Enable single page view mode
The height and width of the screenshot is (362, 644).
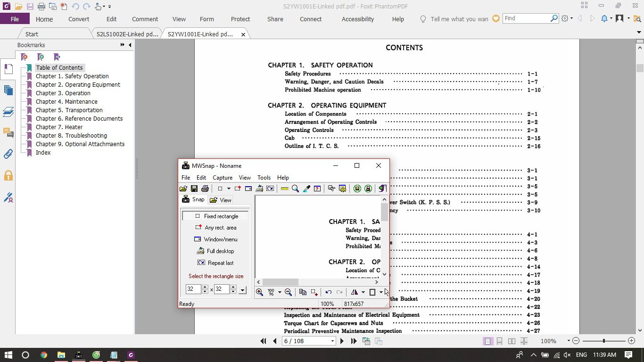[x=488, y=341]
